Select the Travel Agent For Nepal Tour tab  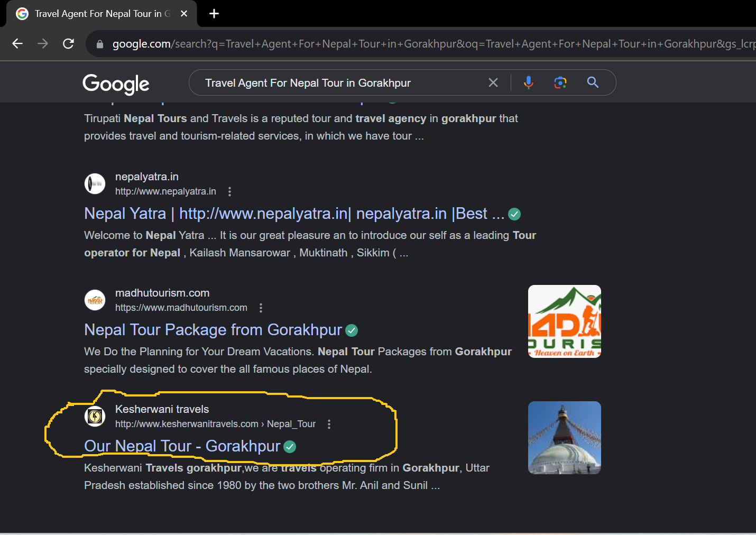[x=102, y=14]
